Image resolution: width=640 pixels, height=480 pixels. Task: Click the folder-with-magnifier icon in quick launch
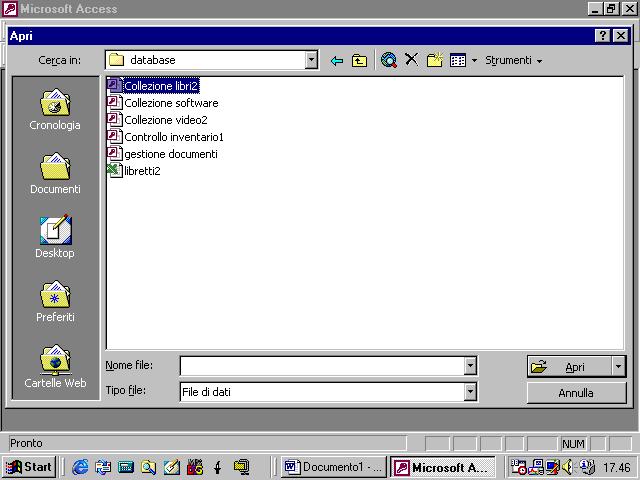click(148, 467)
